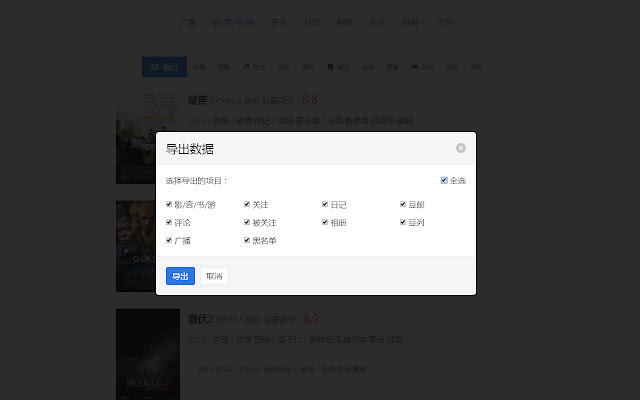640x400 pixels.
Task: Toggle the 全选 select-all checkbox
Action: (x=444, y=180)
